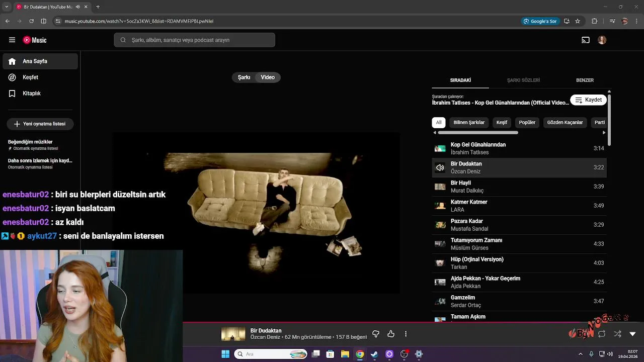Viewport: 644px width, 362px height.
Task: Play Bir Hayli by Murat Dalkılıç
Action: [x=519, y=187]
